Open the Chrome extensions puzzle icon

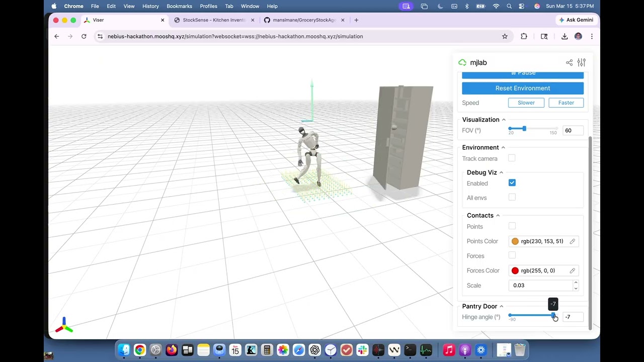[524, 36]
